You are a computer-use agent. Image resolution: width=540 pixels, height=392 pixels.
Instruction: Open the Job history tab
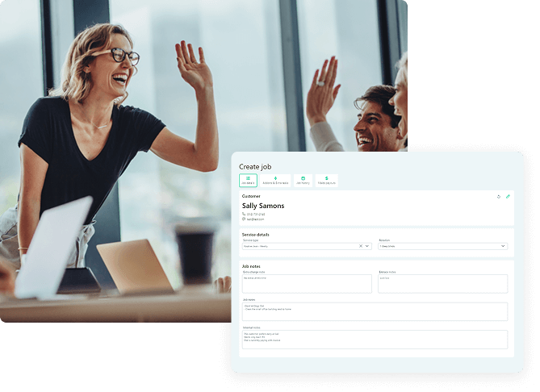coord(303,181)
